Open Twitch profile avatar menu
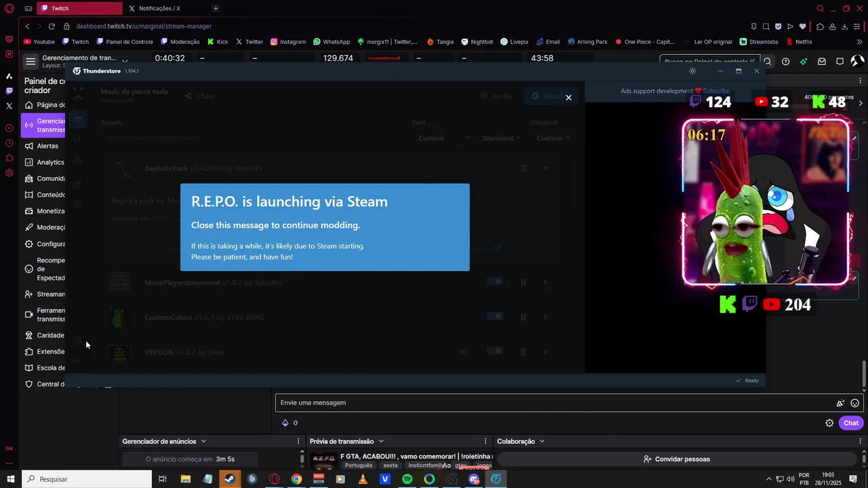 coord(857,62)
